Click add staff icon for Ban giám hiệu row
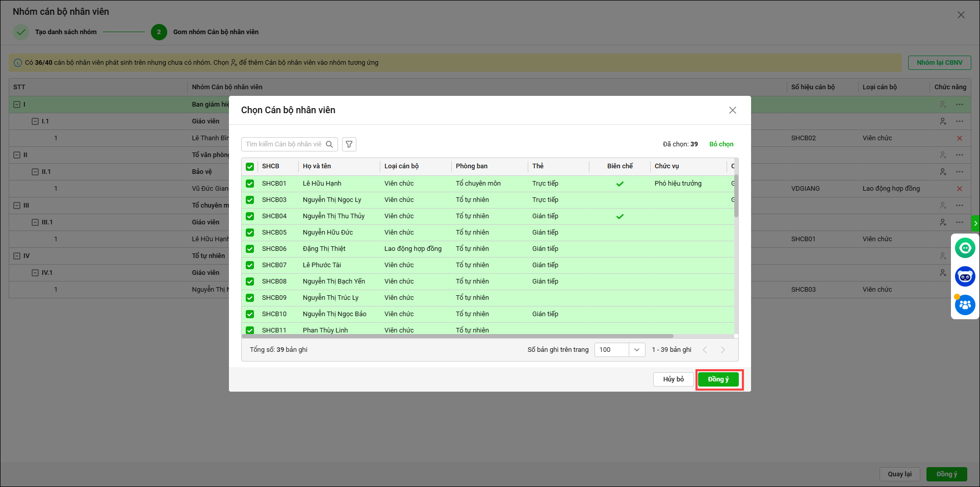This screenshot has width=980, height=487. [x=943, y=105]
